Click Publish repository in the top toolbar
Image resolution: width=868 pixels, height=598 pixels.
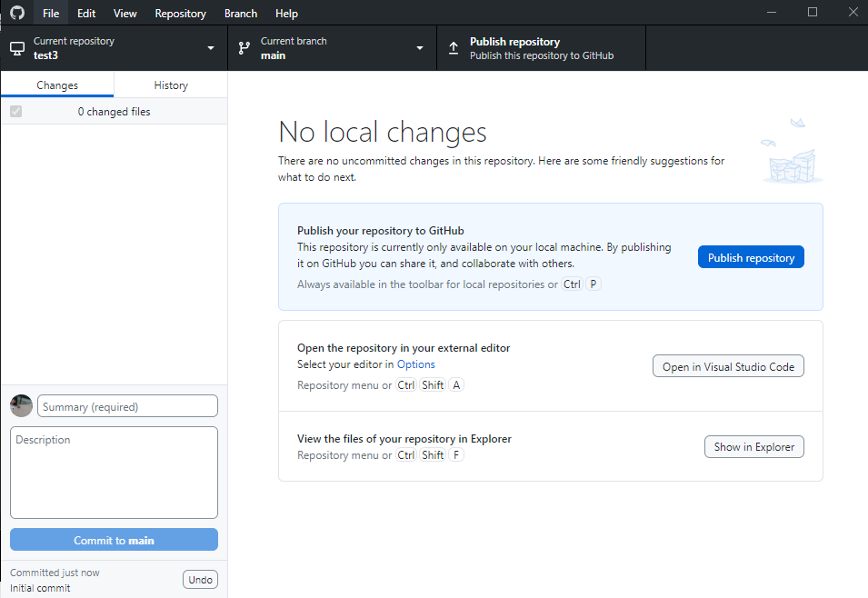[x=542, y=48]
